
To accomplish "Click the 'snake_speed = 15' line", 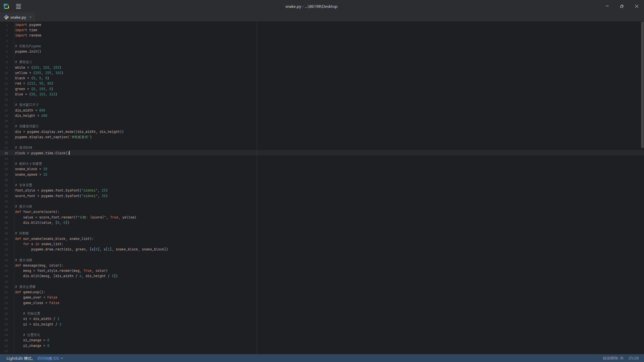I will tap(31, 174).
